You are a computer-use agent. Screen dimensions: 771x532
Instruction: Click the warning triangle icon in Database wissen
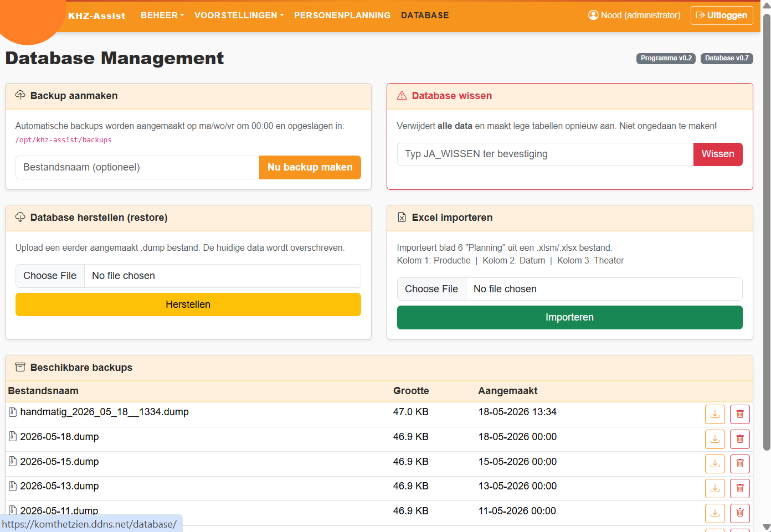point(402,96)
